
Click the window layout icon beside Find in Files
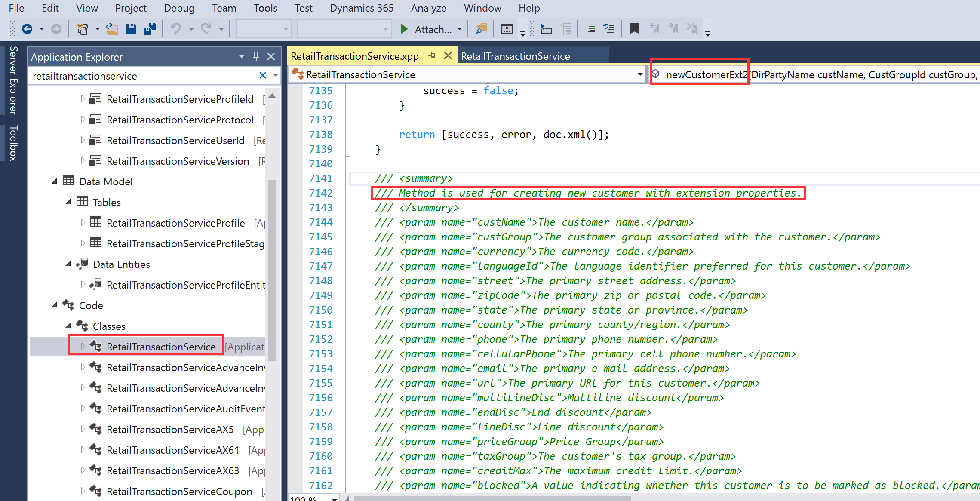pos(507,29)
